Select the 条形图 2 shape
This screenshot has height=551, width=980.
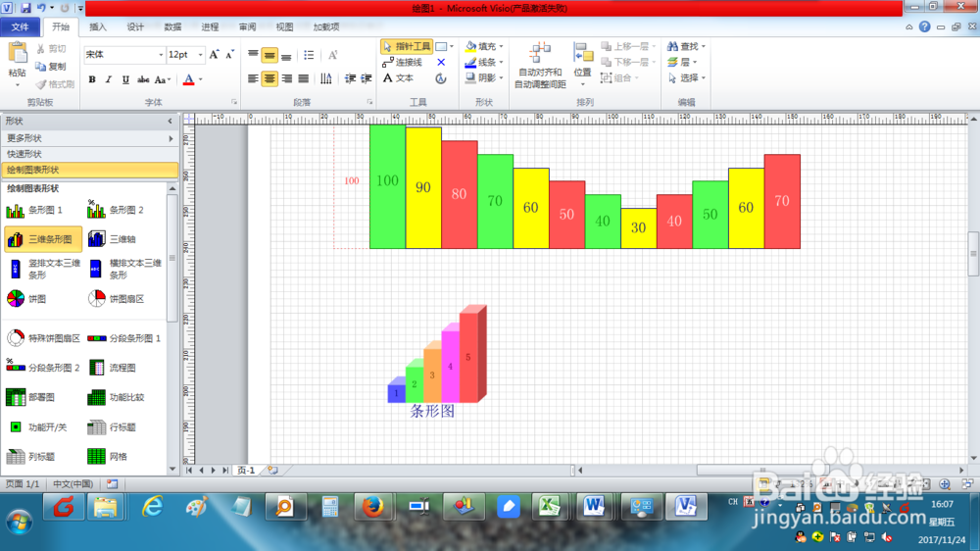pos(117,210)
